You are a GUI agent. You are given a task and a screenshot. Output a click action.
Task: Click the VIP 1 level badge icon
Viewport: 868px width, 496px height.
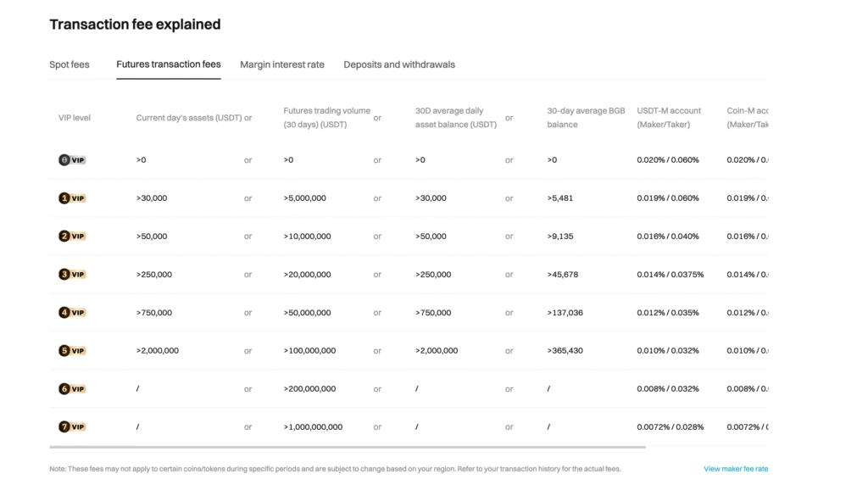tap(72, 198)
